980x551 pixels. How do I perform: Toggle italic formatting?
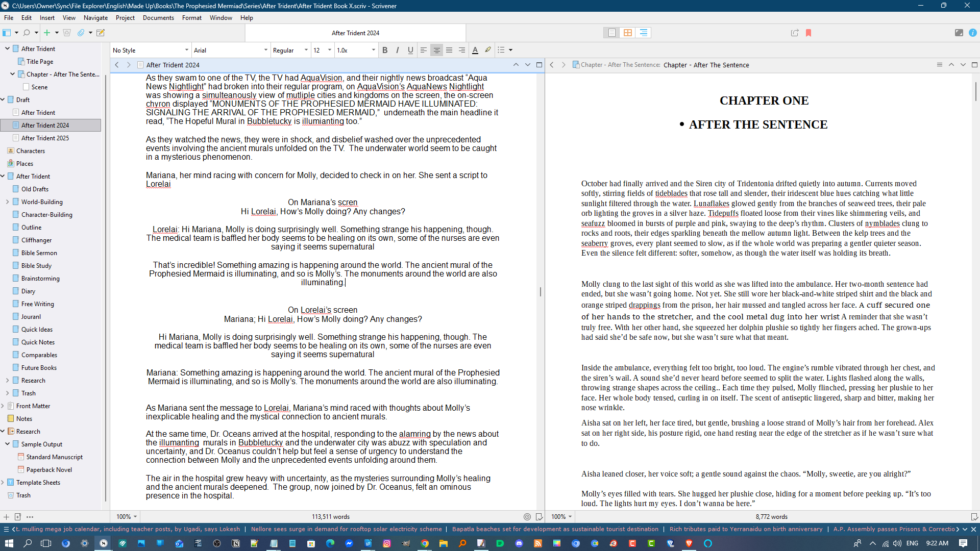[398, 50]
